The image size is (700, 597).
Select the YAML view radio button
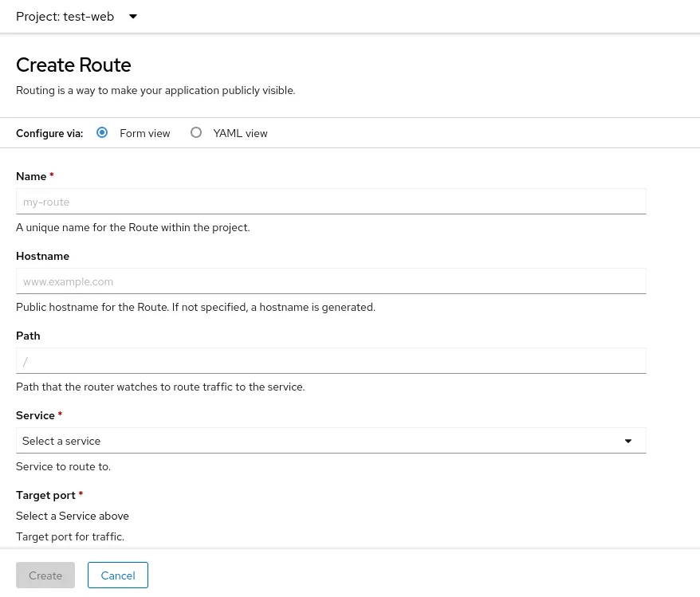[196, 133]
